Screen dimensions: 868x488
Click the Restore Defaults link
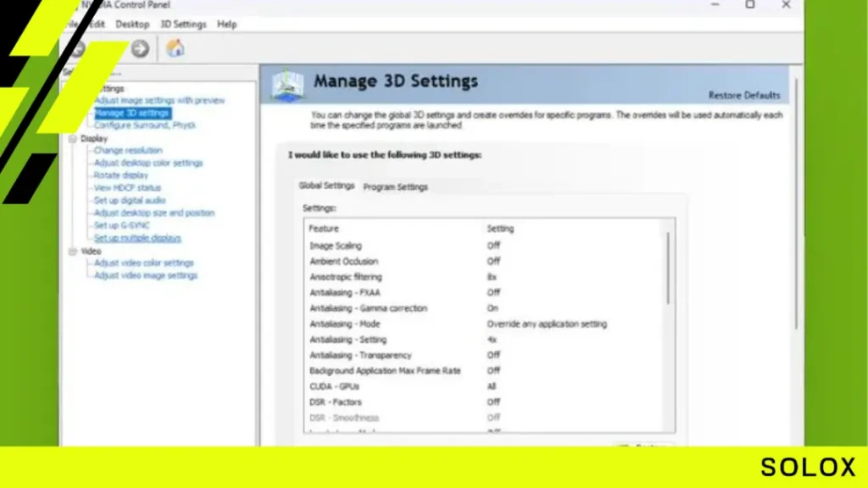(744, 95)
